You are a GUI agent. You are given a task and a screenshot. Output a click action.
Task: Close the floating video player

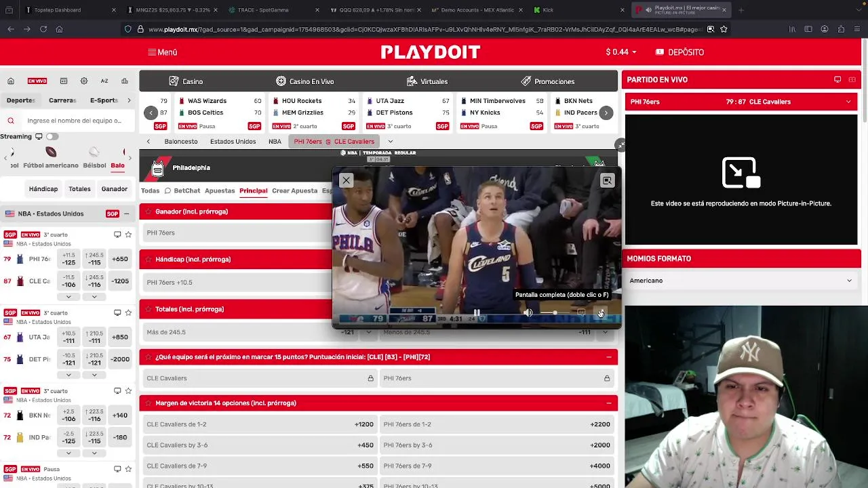(346, 180)
